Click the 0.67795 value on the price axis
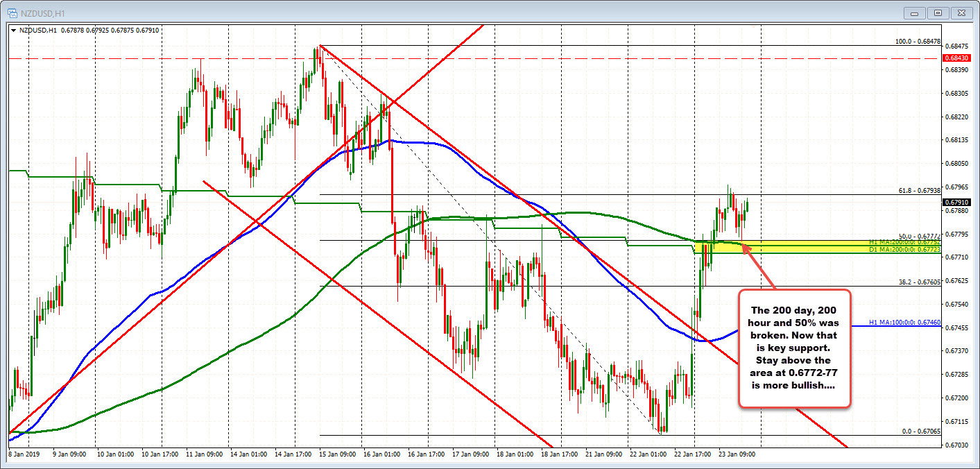 click(958, 234)
